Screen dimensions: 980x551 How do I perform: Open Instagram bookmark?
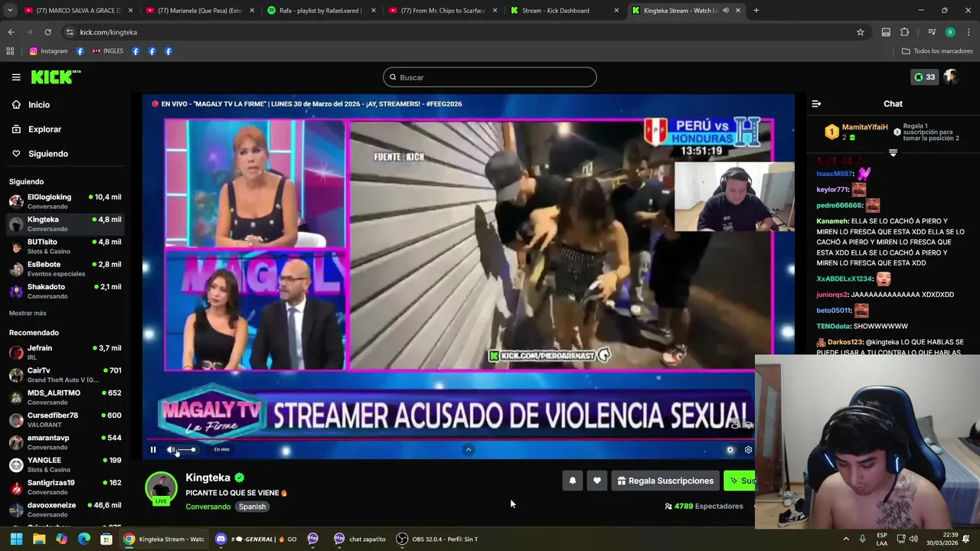pos(48,51)
